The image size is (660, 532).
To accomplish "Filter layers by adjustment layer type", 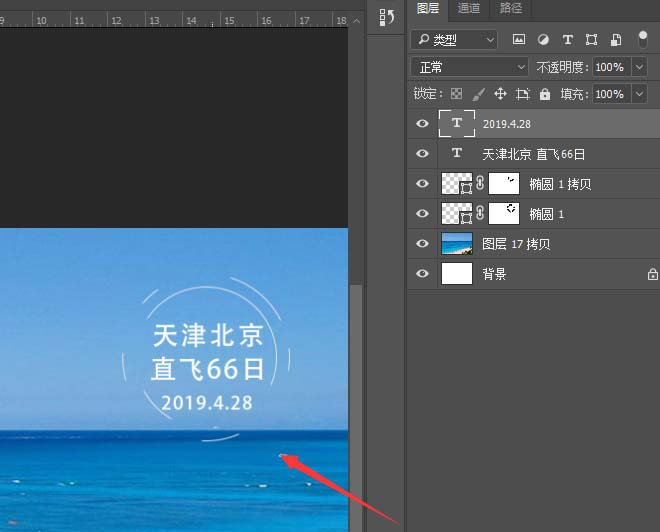I will [x=543, y=40].
